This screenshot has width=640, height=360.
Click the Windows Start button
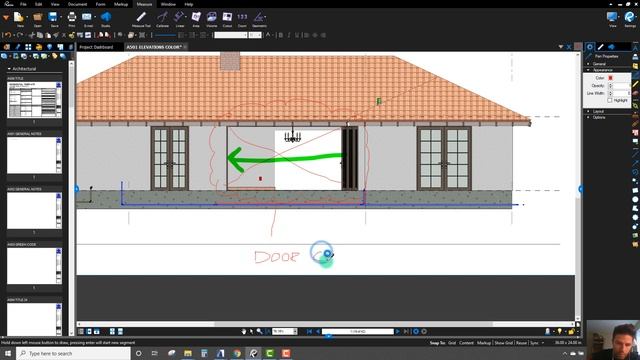pos(8,353)
